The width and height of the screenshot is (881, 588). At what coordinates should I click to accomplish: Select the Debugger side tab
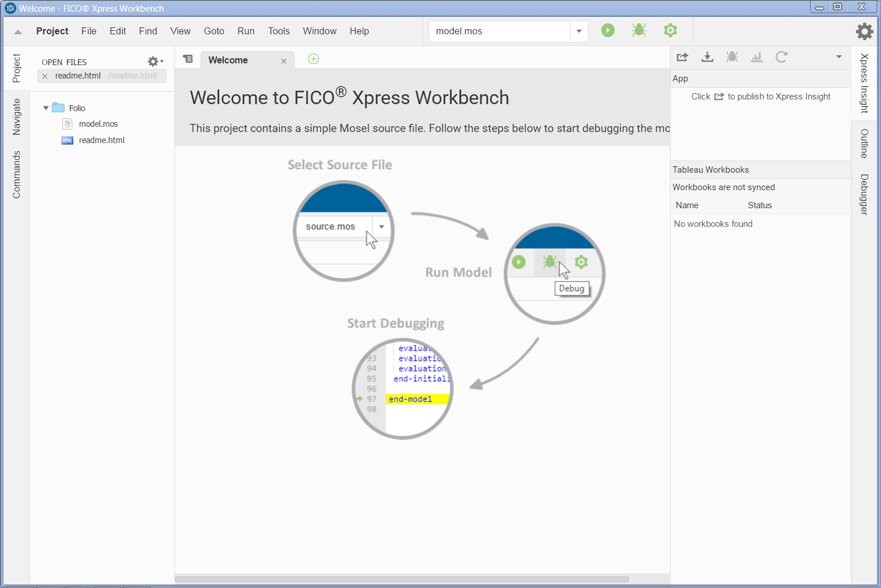(864, 194)
